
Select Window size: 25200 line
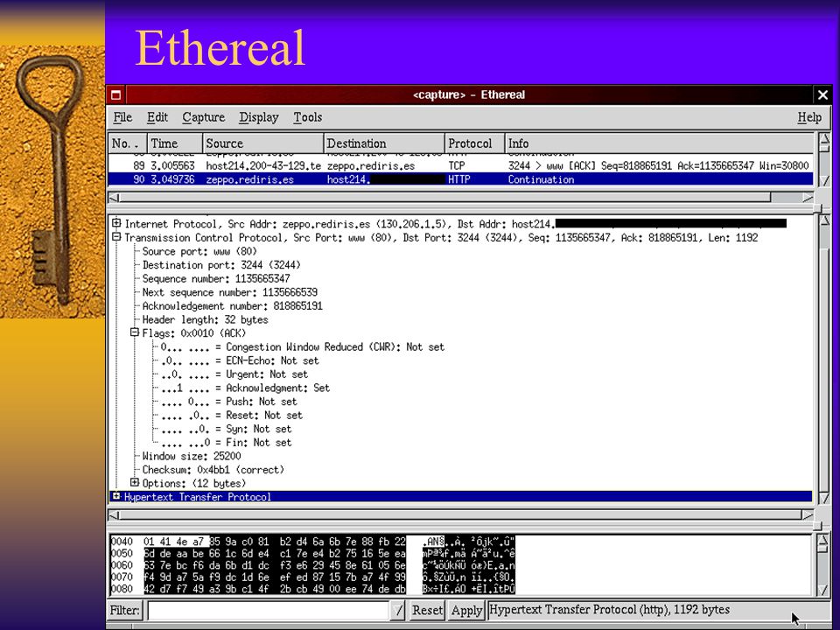pos(192,457)
